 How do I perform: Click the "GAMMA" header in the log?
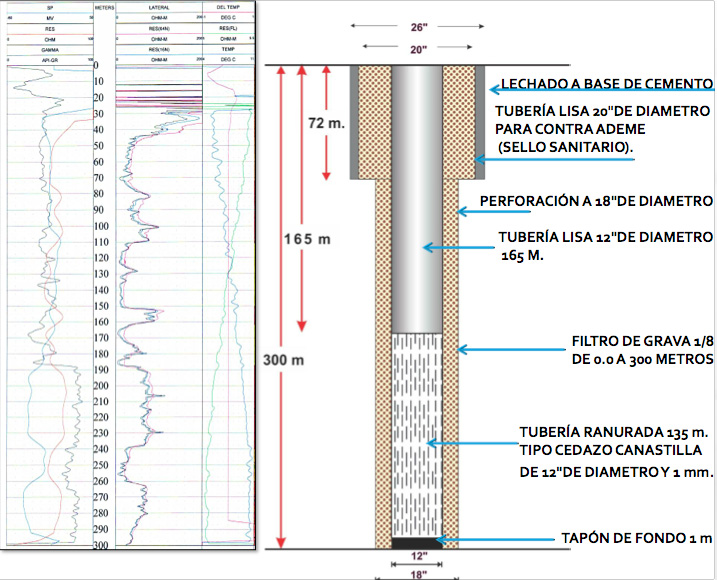50,50
